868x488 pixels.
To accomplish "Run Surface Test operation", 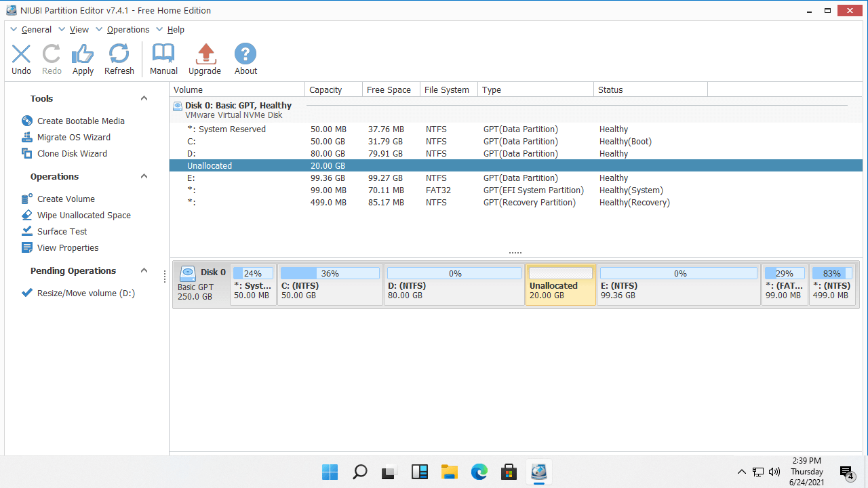I will tap(62, 231).
